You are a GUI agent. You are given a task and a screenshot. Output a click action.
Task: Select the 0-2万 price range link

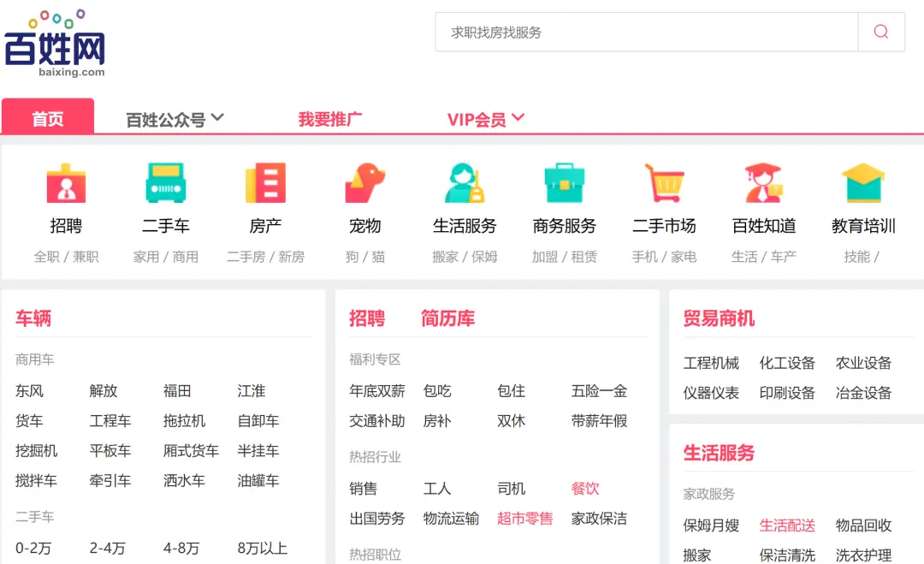[34, 549]
